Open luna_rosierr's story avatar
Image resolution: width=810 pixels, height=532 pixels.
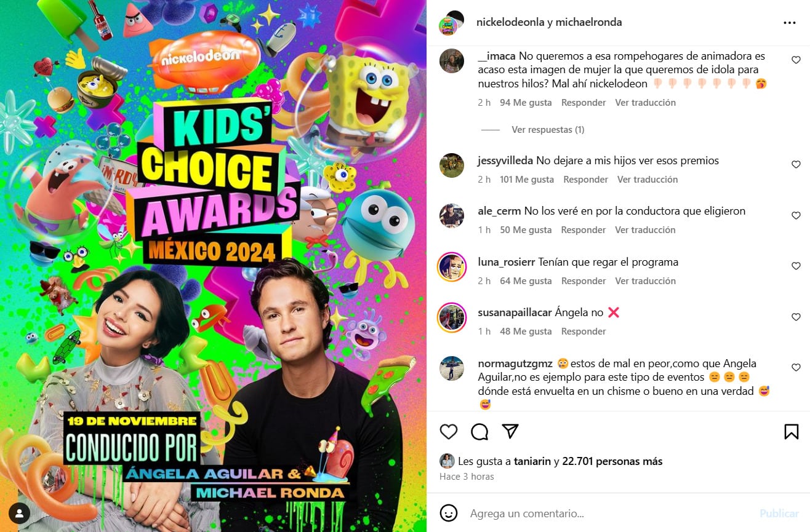[452, 267]
